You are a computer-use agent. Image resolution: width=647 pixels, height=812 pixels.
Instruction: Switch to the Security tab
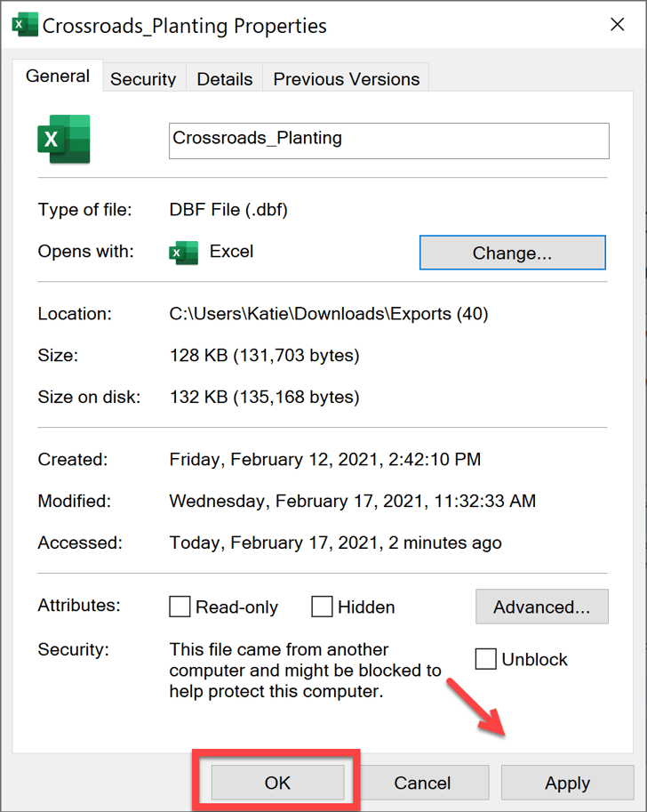(x=143, y=79)
